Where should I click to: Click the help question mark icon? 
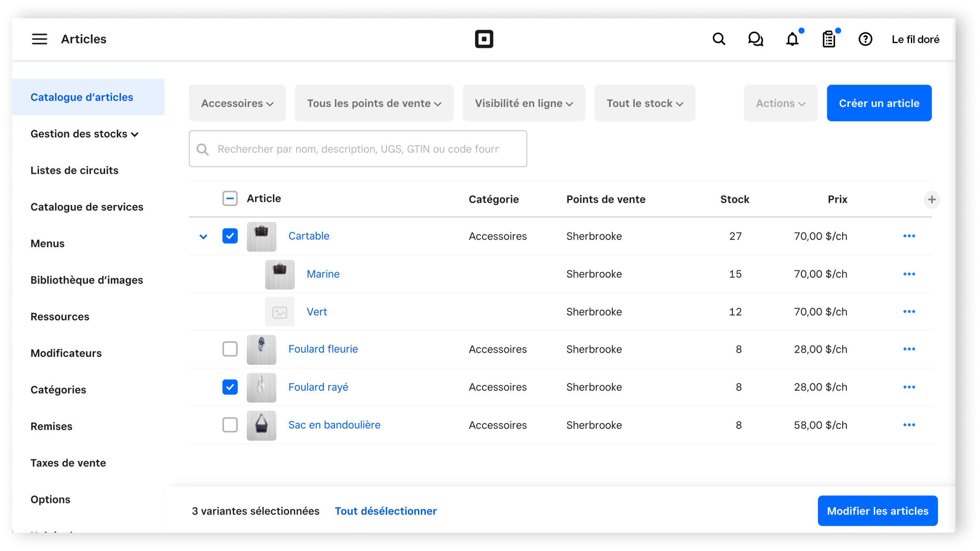(x=865, y=39)
